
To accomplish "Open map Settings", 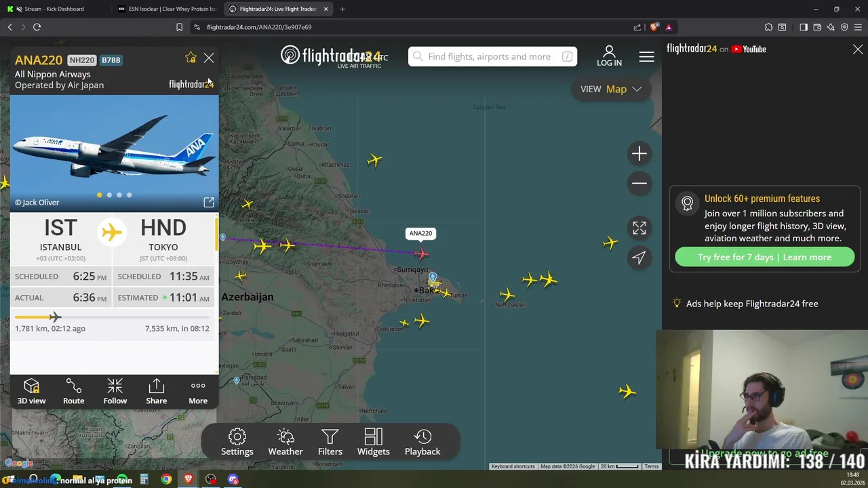I will (x=237, y=442).
